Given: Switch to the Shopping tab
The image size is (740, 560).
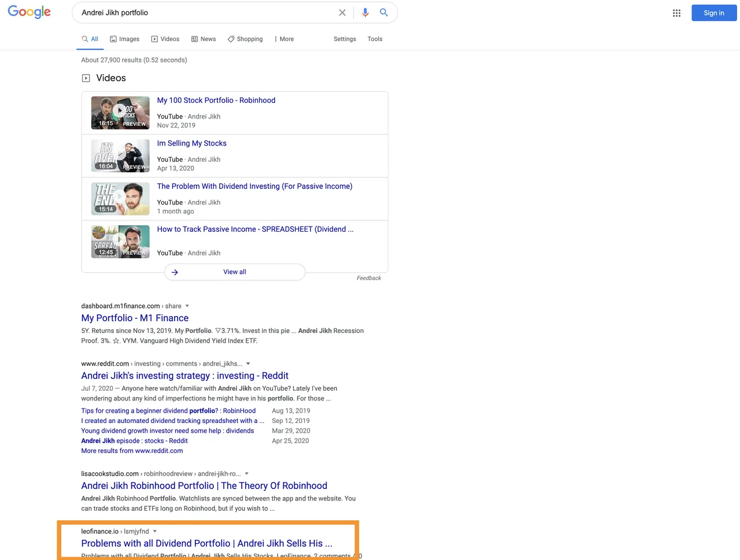Looking at the screenshot, I should pos(245,39).
